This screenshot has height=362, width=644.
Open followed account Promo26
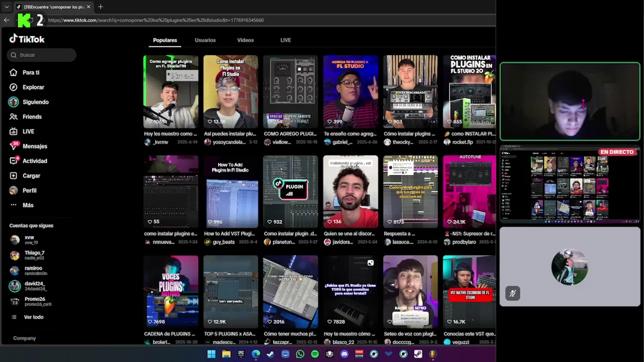click(x=31, y=302)
